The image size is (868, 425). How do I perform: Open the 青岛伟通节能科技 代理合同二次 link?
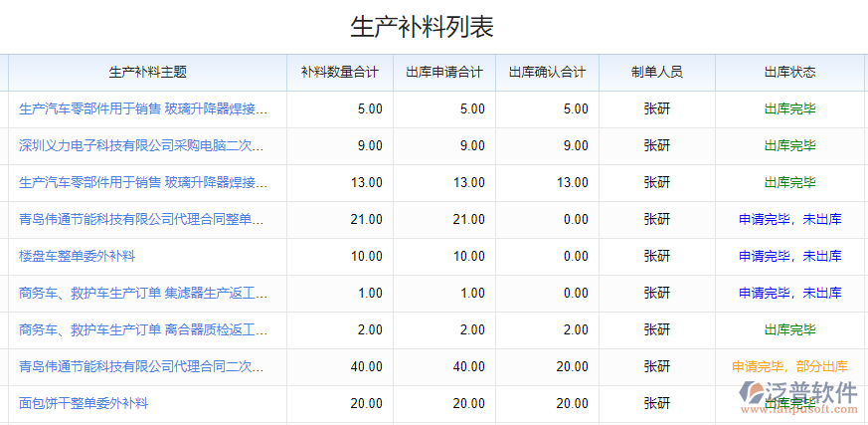(x=142, y=366)
